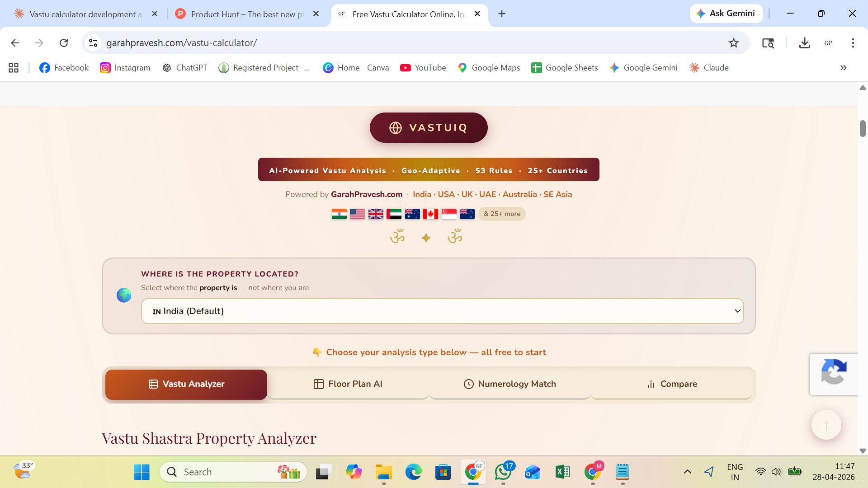Image resolution: width=868 pixels, height=488 pixels.
Task: Open the apps grid icon in bookmarks bar
Action: coord(14,68)
